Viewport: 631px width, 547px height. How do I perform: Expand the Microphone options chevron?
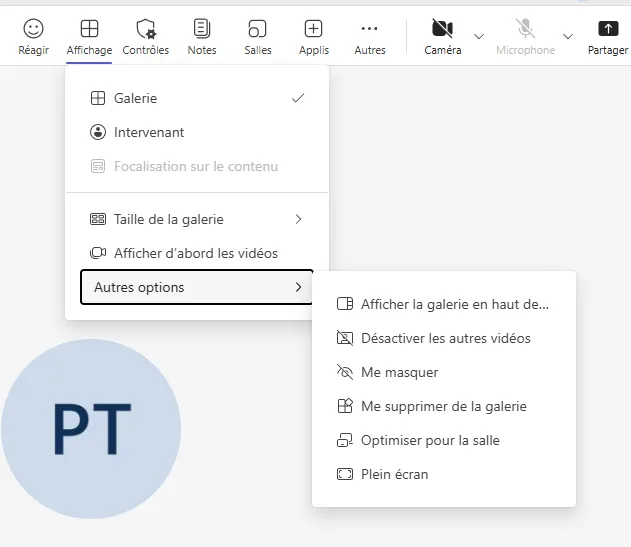[568, 37]
